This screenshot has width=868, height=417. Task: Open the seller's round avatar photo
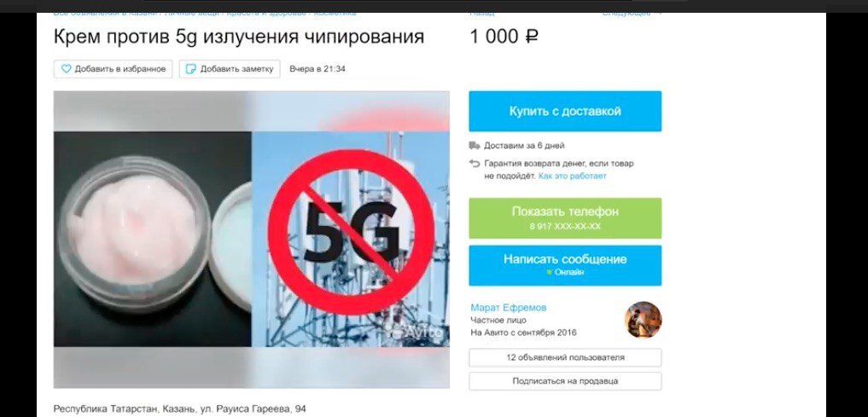coord(644,320)
